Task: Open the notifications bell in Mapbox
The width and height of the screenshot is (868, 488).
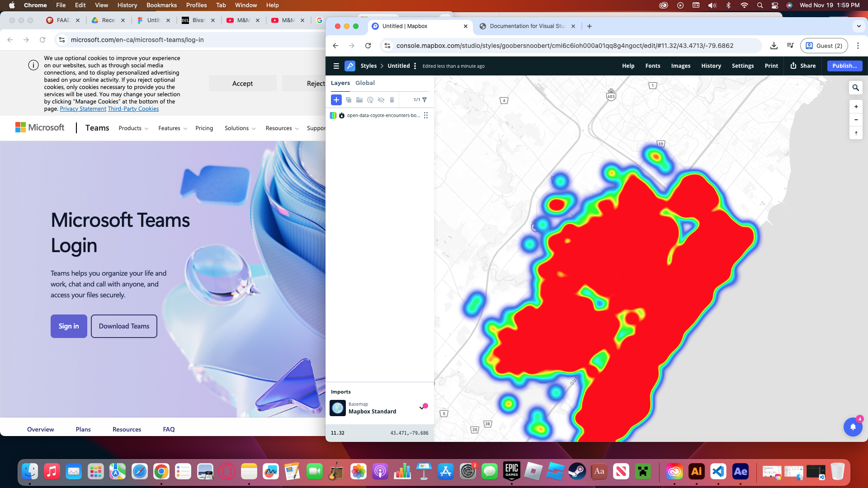Action: tap(853, 427)
